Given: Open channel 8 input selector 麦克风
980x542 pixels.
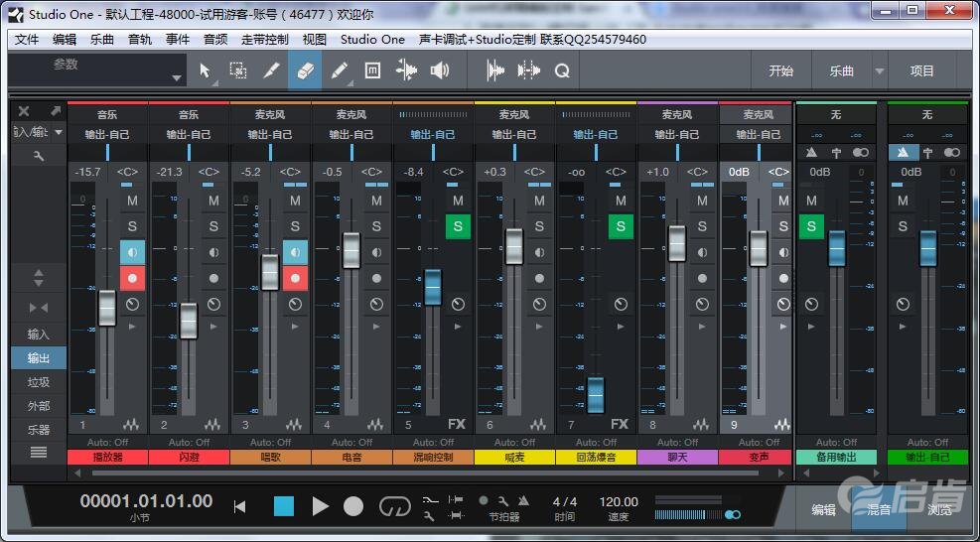Looking at the screenshot, I should (x=677, y=114).
